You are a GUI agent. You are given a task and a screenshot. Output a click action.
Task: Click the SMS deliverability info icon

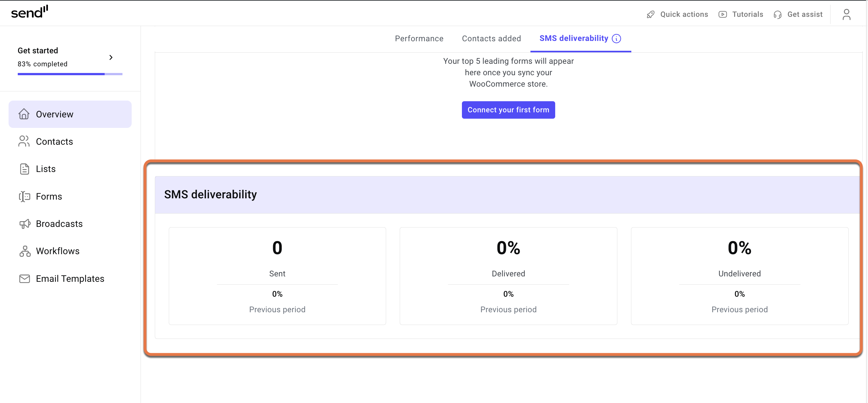pos(616,38)
